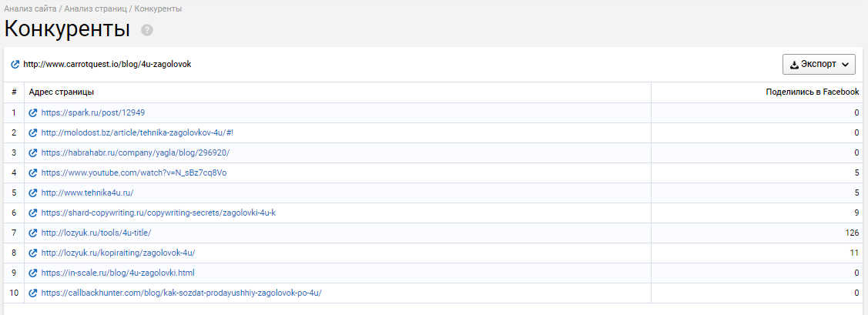Open the youtube.com watch link

click(134, 173)
